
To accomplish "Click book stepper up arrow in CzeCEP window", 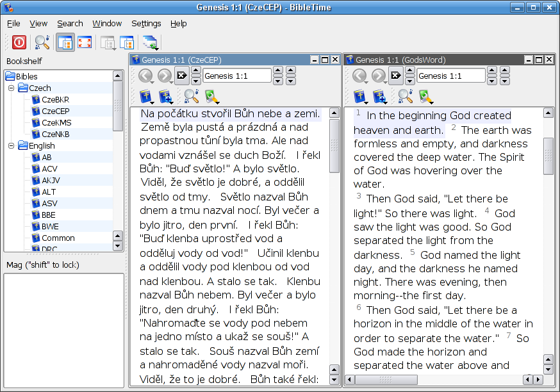I will point(195,71).
